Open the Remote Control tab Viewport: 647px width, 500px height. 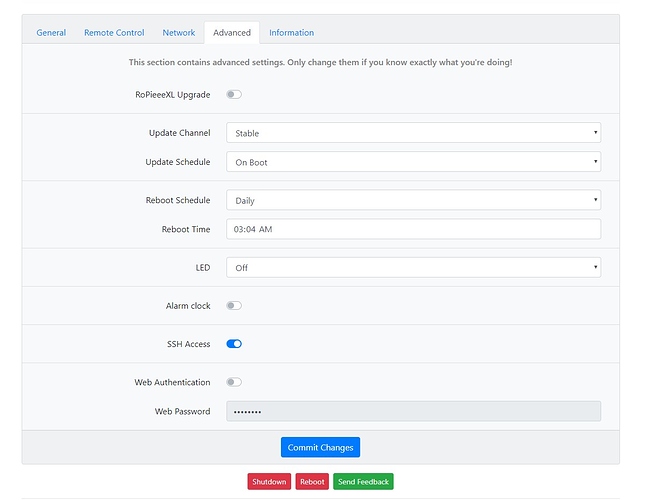pyautogui.click(x=114, y=33)
